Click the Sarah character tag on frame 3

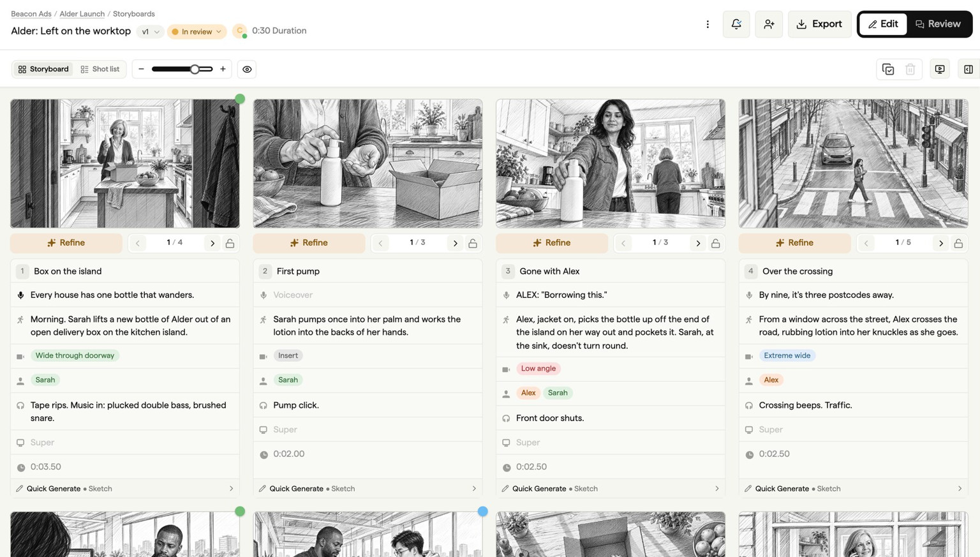click(558, 392)
